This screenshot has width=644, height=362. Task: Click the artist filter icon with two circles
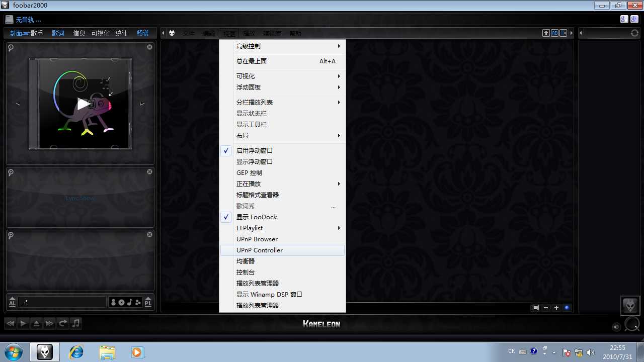pyautogui.click(x=113, y=302)
